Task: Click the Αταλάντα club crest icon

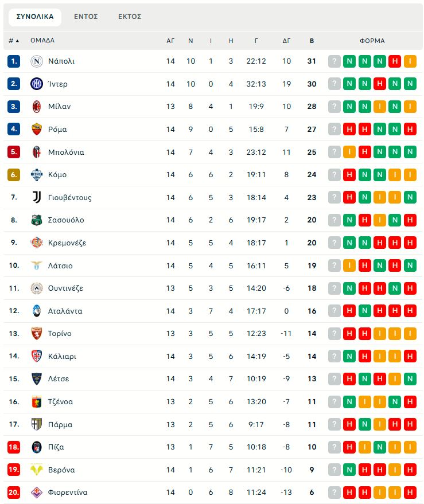Action: coord(37,311)
